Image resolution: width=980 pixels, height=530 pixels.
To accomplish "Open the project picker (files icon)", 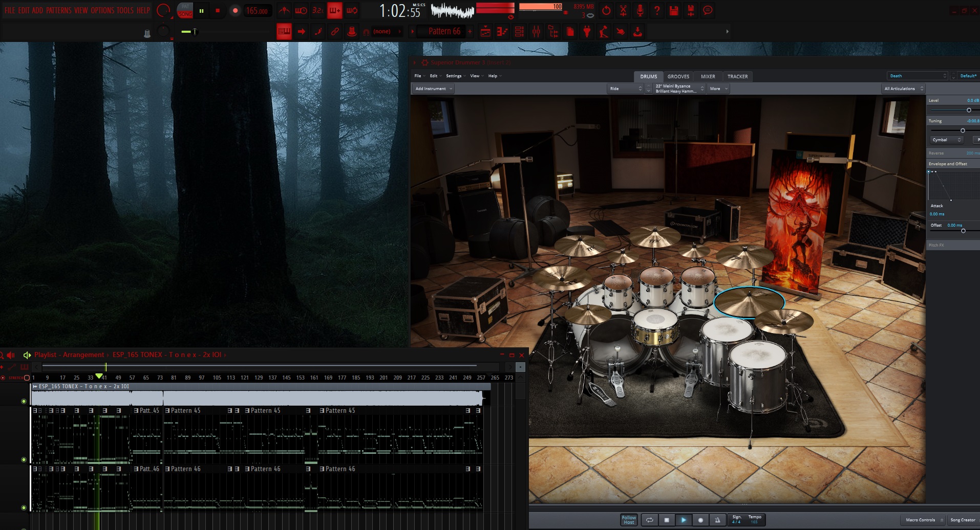I will coord(570,32).
